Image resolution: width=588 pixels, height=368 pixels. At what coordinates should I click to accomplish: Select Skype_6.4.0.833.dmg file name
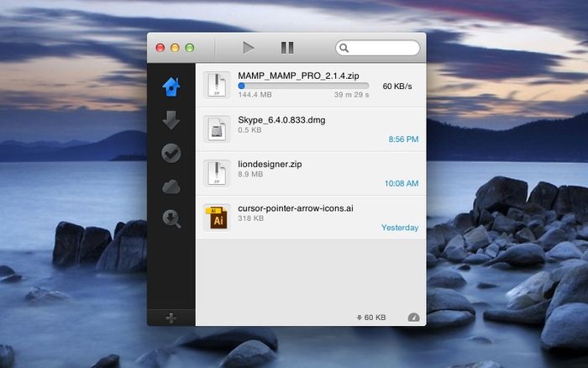point(281,120)
